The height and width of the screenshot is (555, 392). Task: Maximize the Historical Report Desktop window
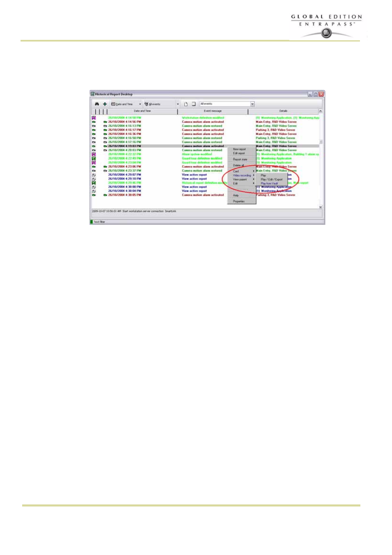316,94
